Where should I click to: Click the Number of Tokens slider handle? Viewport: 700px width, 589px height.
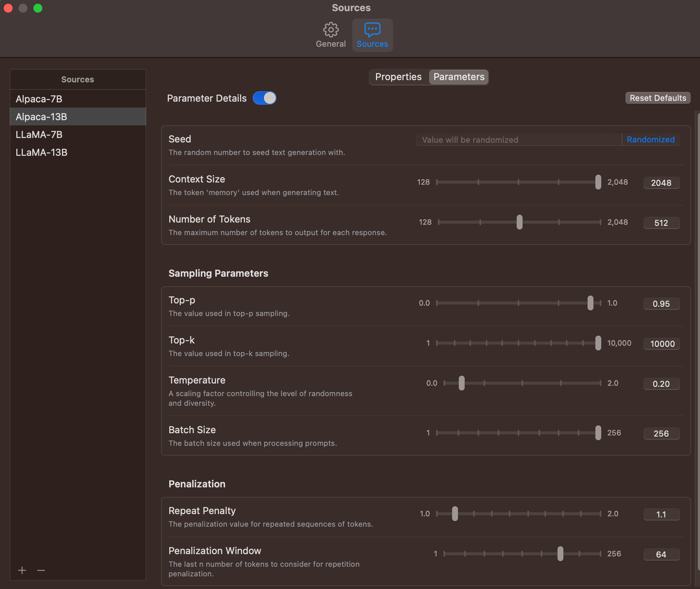520,222
